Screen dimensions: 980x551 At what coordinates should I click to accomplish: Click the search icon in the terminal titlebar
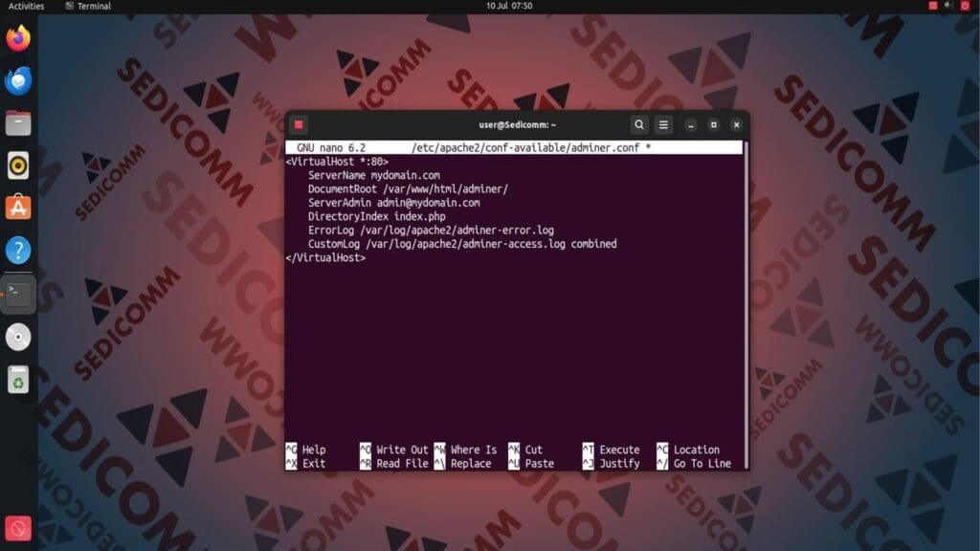(638, 124)
